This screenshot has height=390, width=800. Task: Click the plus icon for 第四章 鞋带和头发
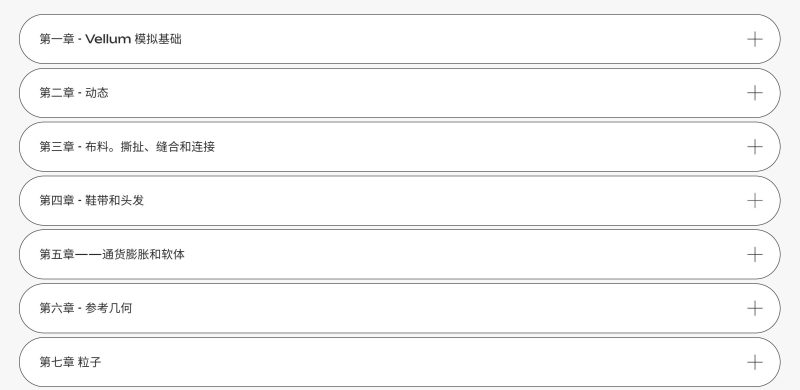coord(755,201)
